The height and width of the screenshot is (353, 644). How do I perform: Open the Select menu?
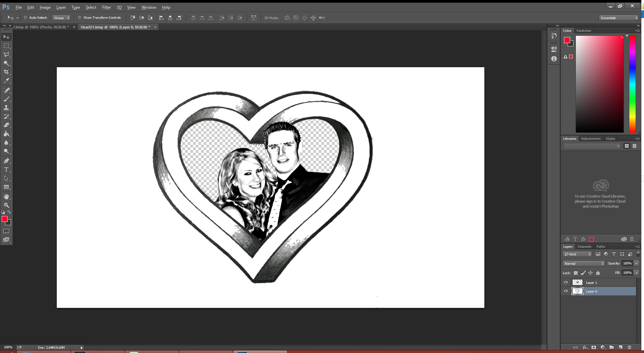(x=91, y=7)
